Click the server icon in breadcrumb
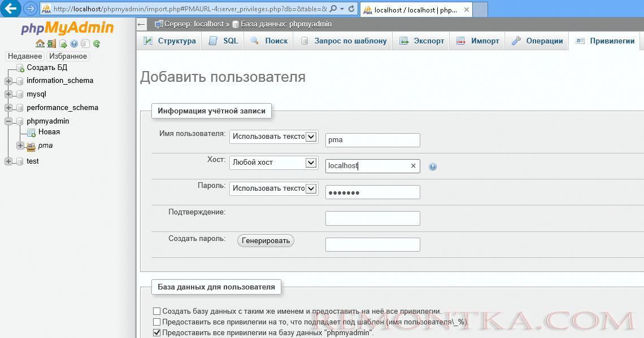This screenshot has height=338, width=644. (159, 24)
